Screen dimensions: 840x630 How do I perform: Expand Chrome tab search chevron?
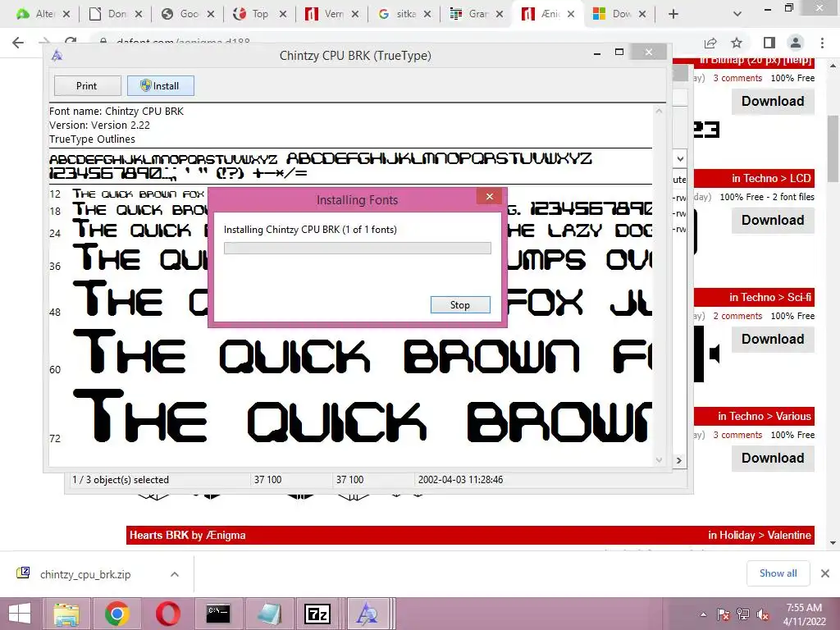click(x=737, y=14)
